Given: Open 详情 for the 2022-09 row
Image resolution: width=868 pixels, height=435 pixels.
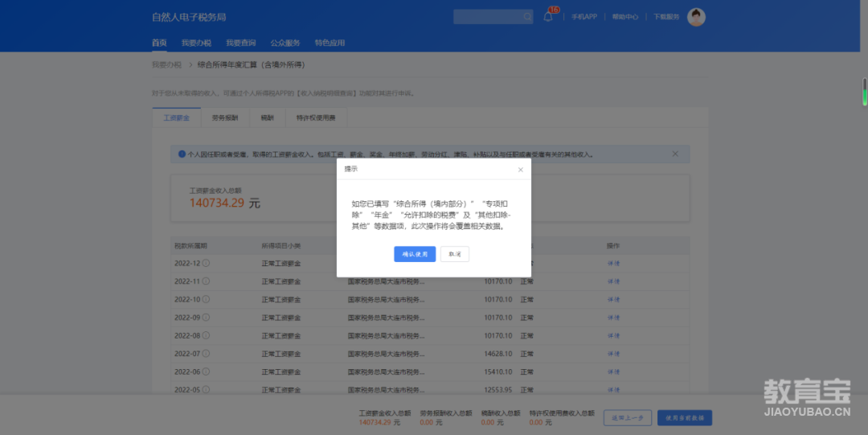Looking at the screenshot, I should click(x=613, y=318).
